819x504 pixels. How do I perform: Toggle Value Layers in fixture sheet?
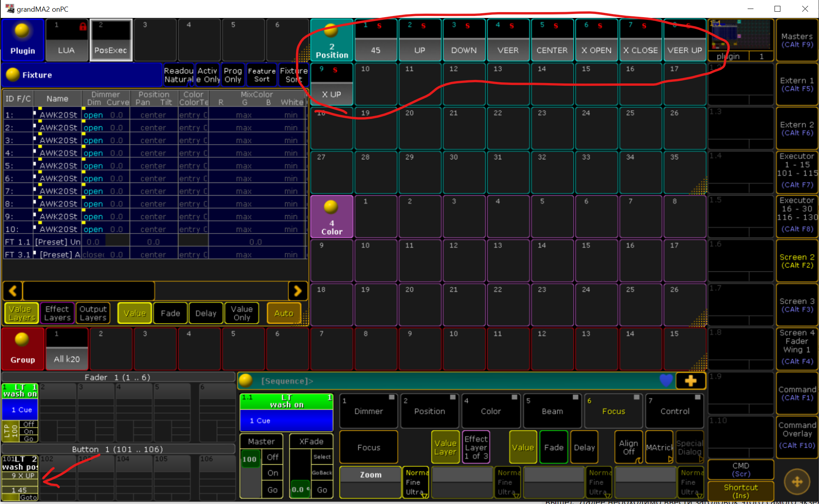point(21,313)
